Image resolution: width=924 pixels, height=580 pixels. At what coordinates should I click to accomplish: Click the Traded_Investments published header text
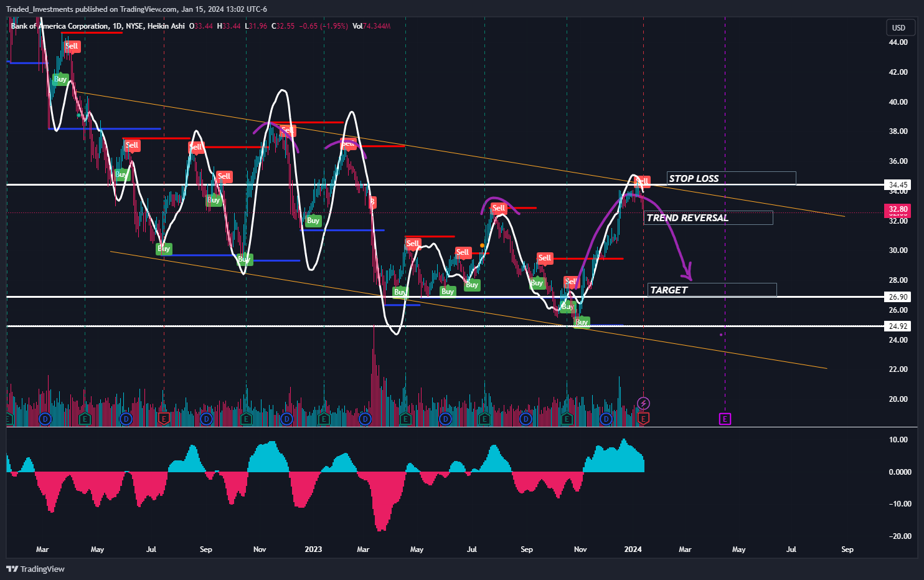pos(136,9)
